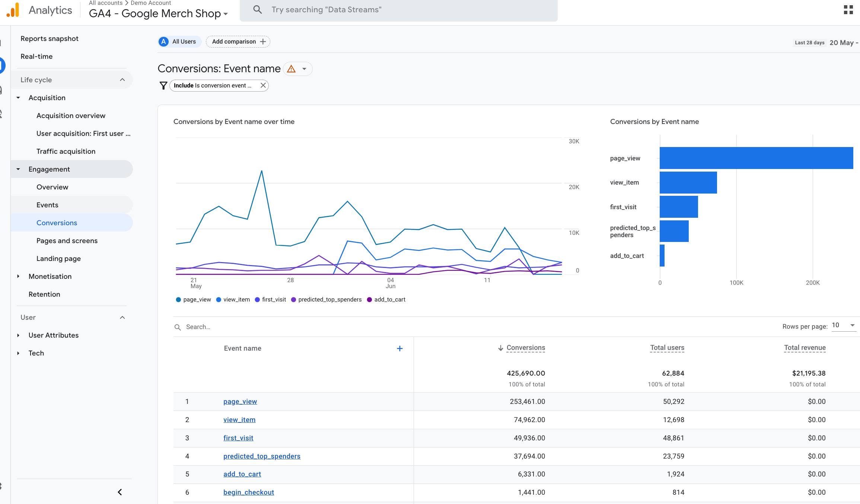Click the page_view bar in the bar chart
The width and height of the screenshot is (860, 504).
[756, 158]
